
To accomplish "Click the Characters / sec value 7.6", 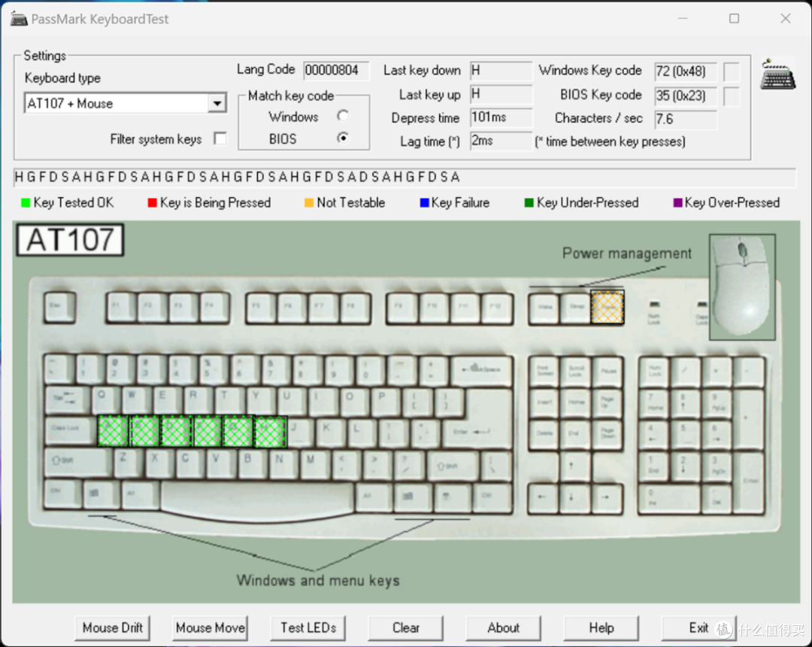I will point(685,119).
